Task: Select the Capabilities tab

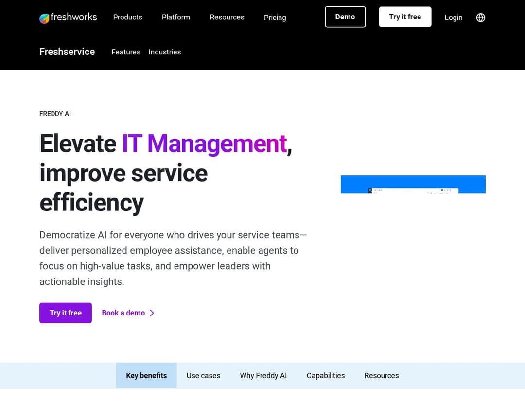Action: coord(326,376)
